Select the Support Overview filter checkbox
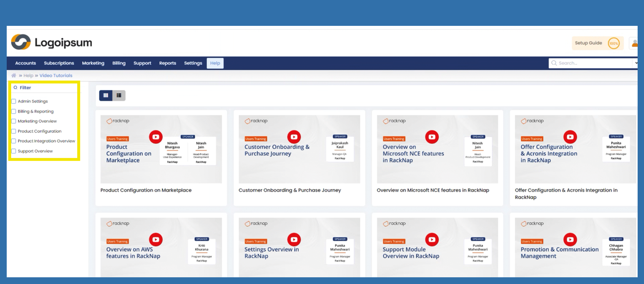 (x=14, y=151)
